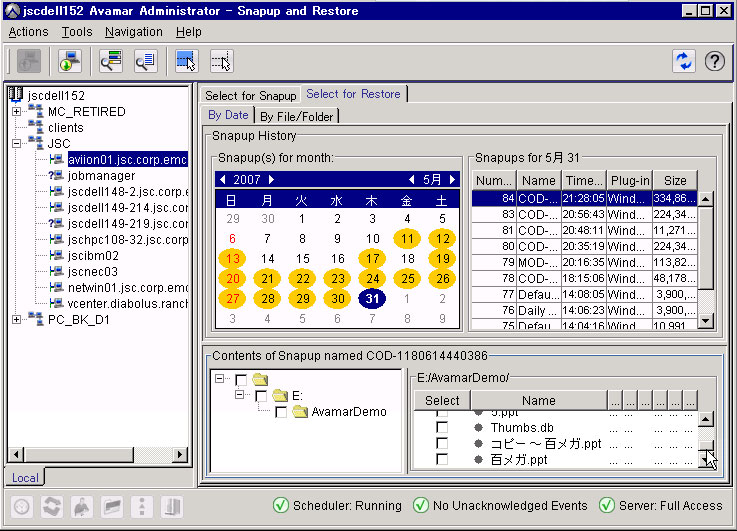Click the clock icon in bottom bar

pyautogui.click(x=22, y=507)
